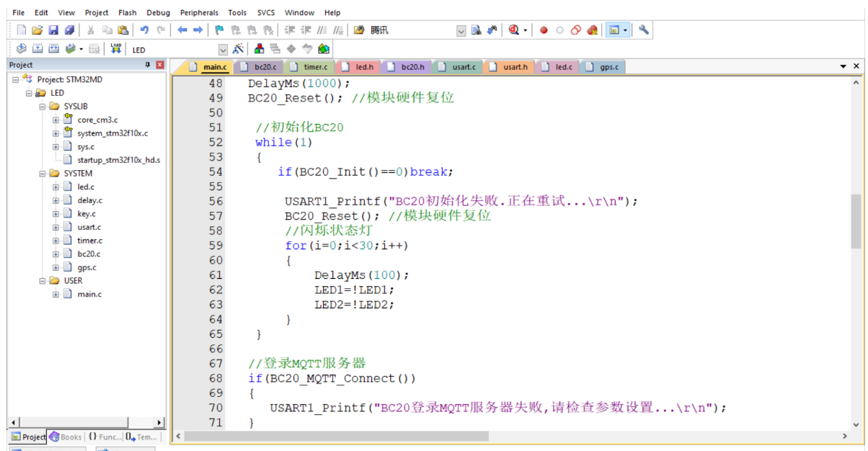
Task: Start the debug session icon
Action: (x=513, y=30)
